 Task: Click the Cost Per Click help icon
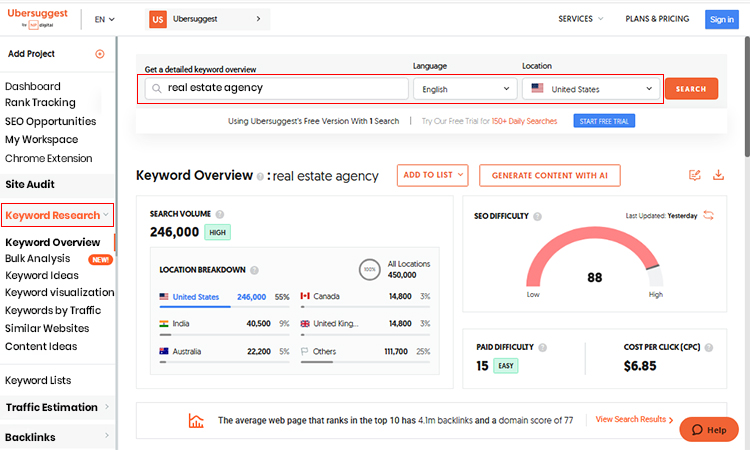click(709, 347)
